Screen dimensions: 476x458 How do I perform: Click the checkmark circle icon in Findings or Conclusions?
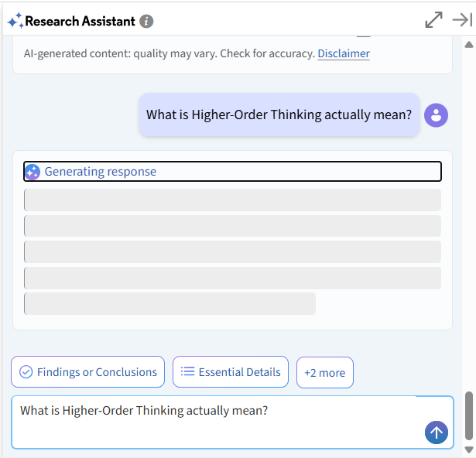tap(26, 372)
